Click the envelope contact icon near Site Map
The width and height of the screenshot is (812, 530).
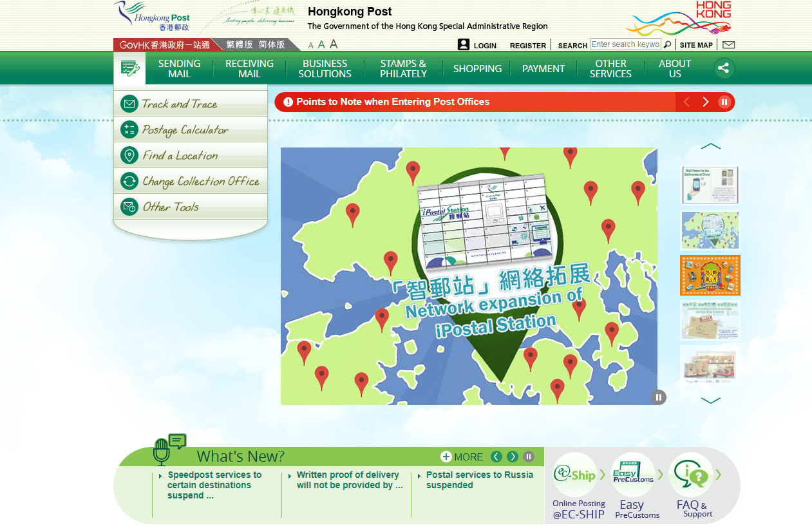728,45
